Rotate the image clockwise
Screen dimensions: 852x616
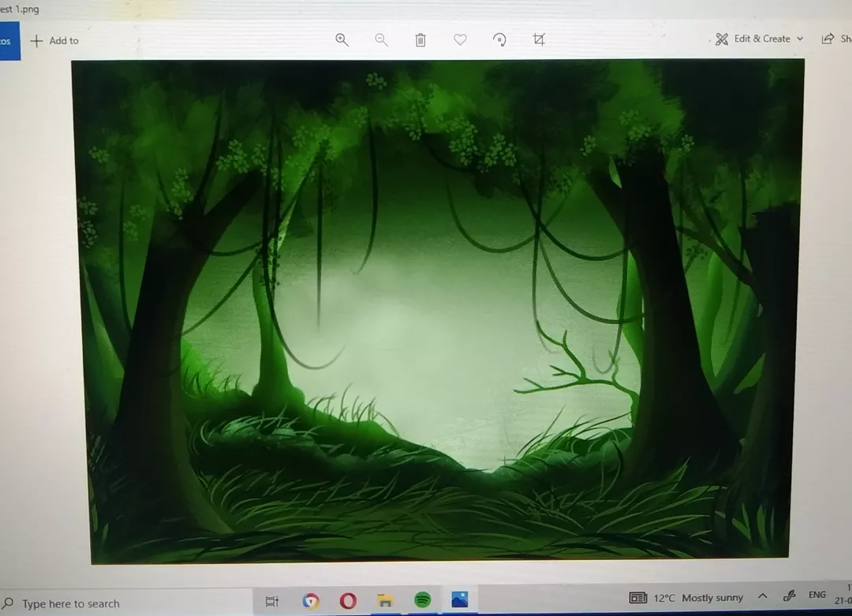(x=499, y=39)
